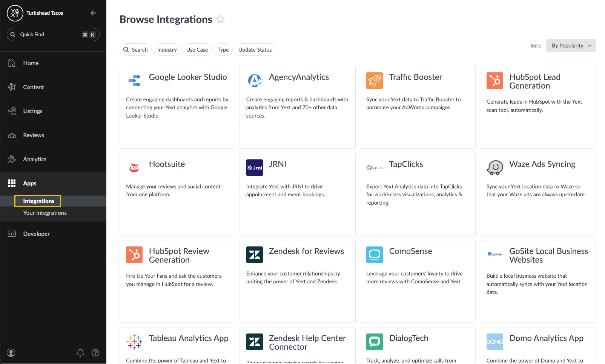Open the Hootsuite integration title
This screenshot has width=605, height=364.
[x=167, y=164]
